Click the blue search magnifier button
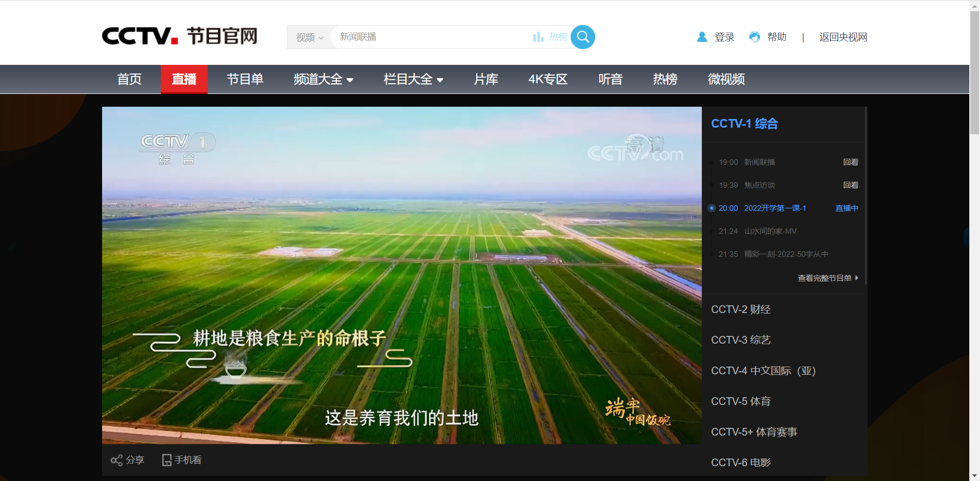 click(x=582, y=37)
